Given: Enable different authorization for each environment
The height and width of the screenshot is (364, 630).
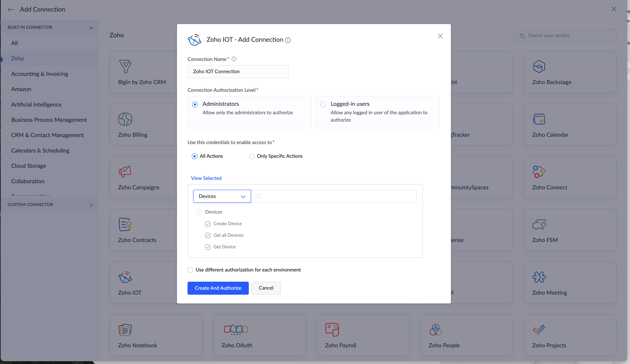Looking at the screenshot, I should pyautogui.click(x=190, y=270).
